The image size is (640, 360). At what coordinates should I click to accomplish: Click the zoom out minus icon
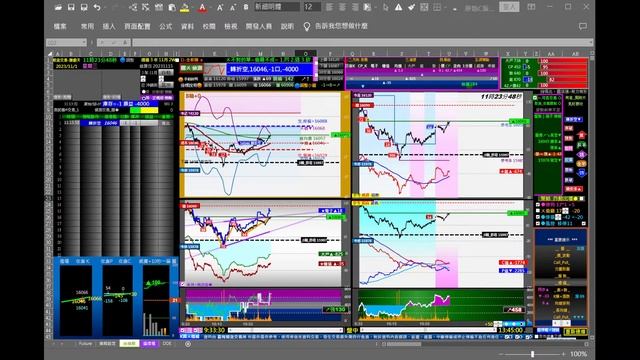click(502, 354)
